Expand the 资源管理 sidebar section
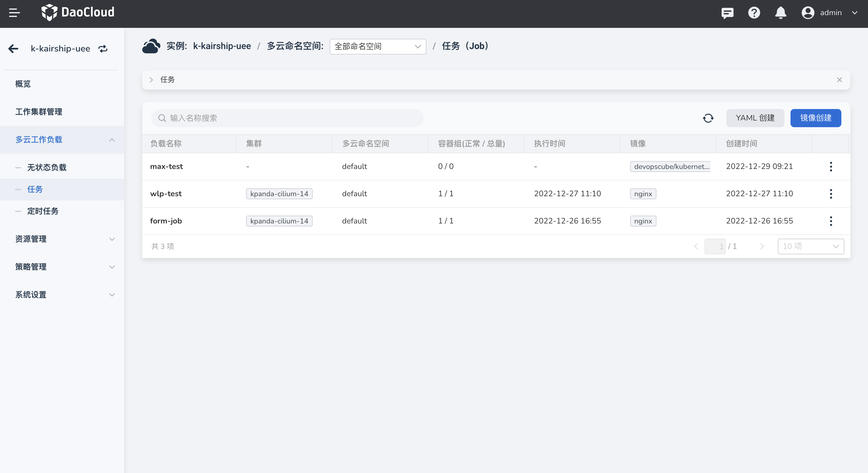Screen dimensions: 868x473 112,239
